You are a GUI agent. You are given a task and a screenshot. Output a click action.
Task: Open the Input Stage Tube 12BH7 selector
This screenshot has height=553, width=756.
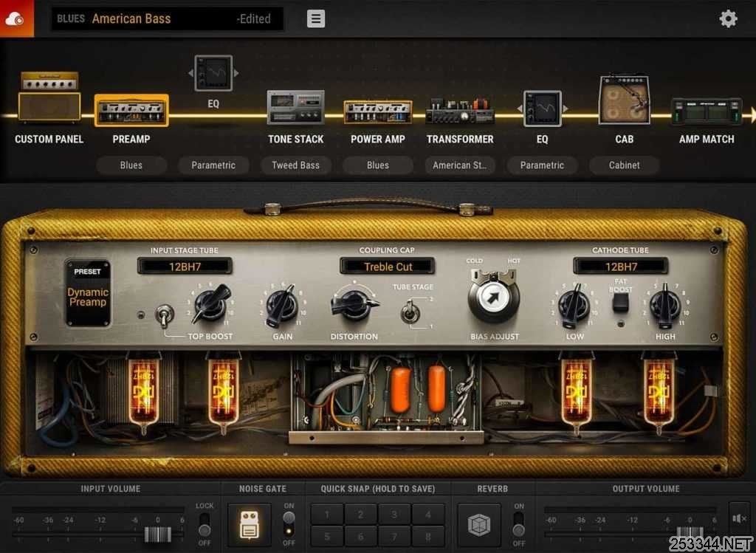185,266
